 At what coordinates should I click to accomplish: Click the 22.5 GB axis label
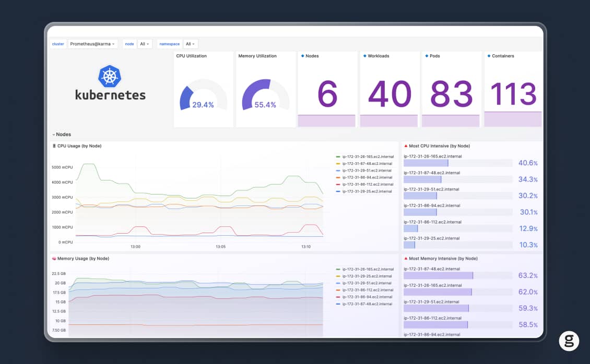[x=58, y=273]
